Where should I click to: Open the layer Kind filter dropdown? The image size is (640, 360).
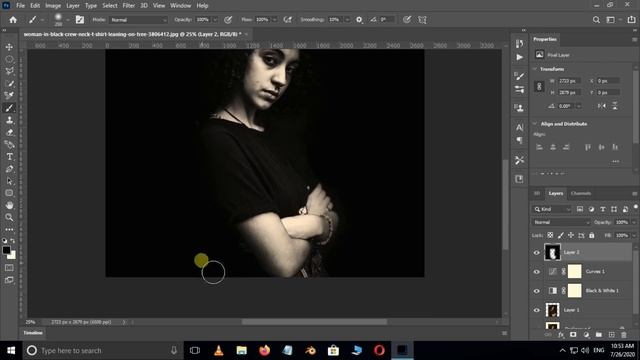coord(552,209)
